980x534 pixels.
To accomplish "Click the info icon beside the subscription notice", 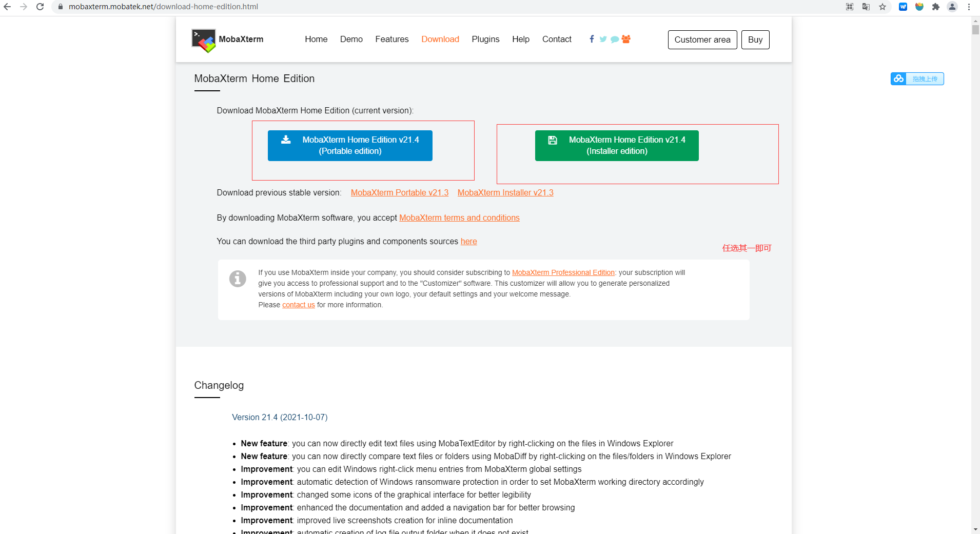I will 237,279.
